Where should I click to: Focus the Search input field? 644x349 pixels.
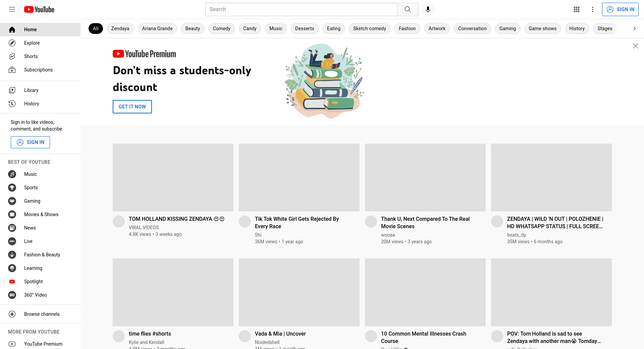click(301, 9)
